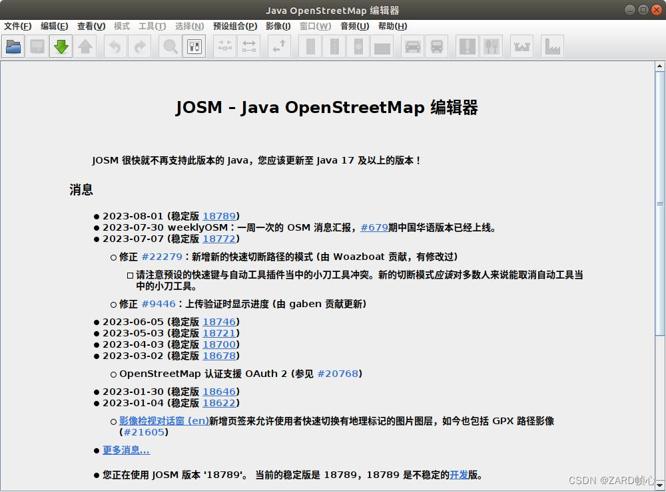The image size is (666, 492).
Task: Click the magnifier search icon in toolbar
Action: pyautogui.click(x=170, y=46)
